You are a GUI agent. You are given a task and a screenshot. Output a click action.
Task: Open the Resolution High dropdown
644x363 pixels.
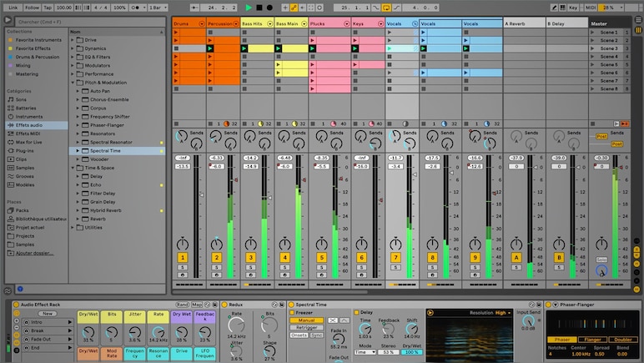coord(503,313)
